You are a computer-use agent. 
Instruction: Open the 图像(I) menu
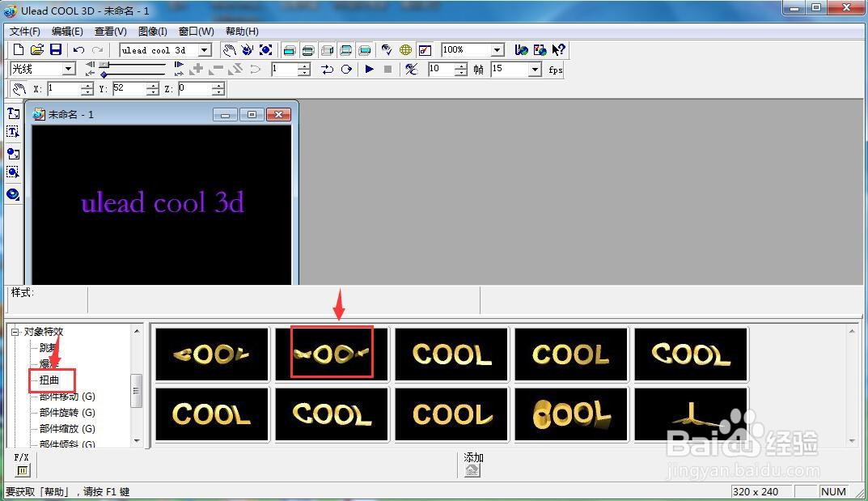click(x=152, y=32)
